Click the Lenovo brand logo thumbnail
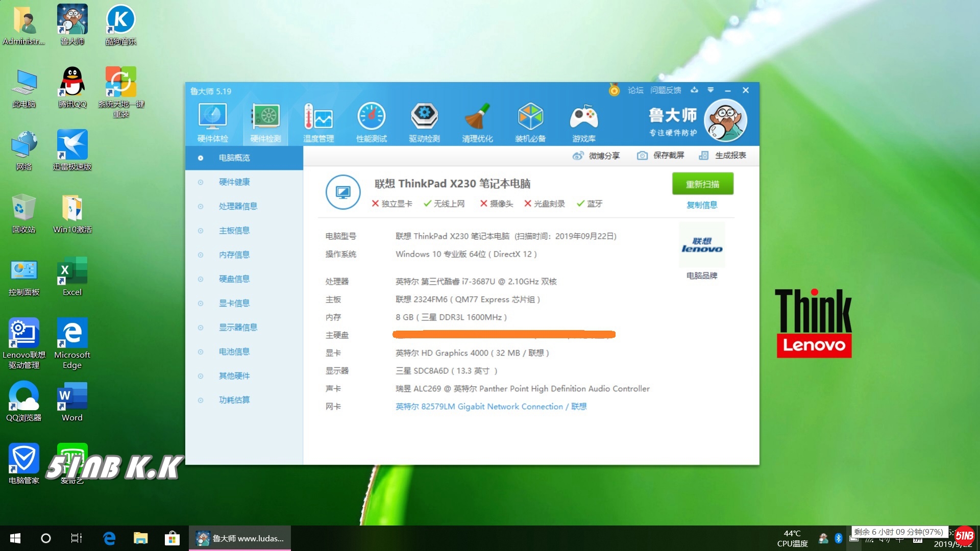Screen dimensions: 980x551 [702, 245]
